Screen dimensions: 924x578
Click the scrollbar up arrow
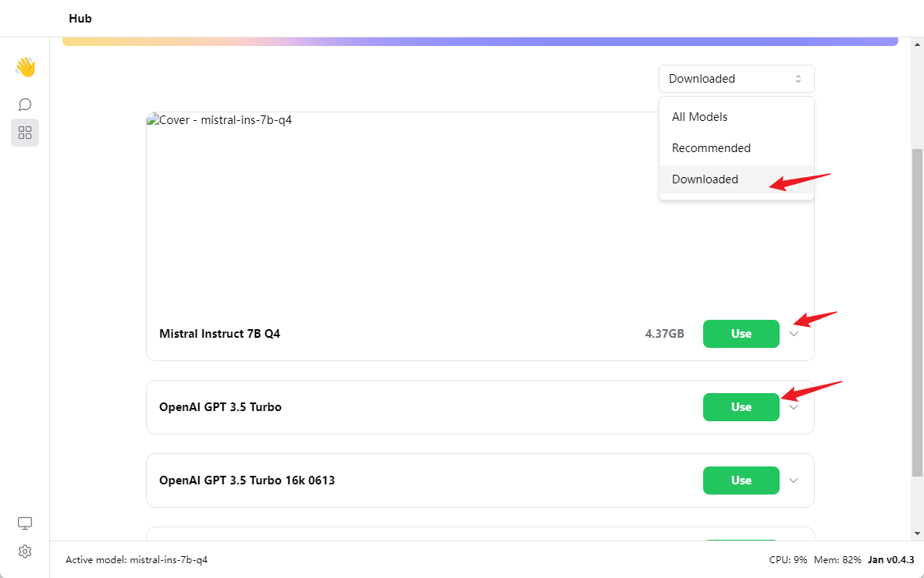pos(917,43)
